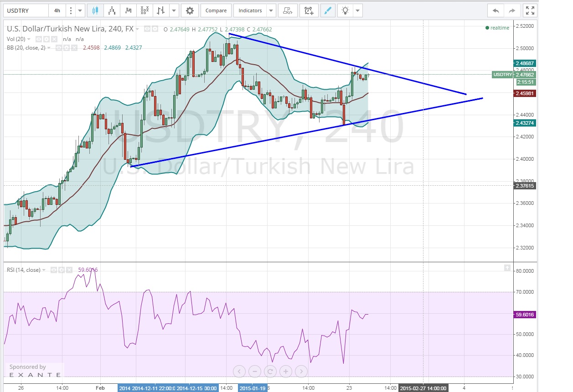Toggle visibility of the main USDTRY series
Viewport: 573px width, 392px height.
click(x=147, y=29)
